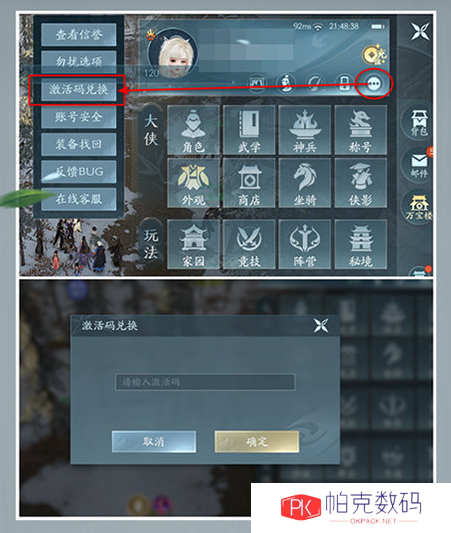This screenshot has width=451, height=533.
Task: Open the 竞技 arena icon
Action: pos(249,244)
